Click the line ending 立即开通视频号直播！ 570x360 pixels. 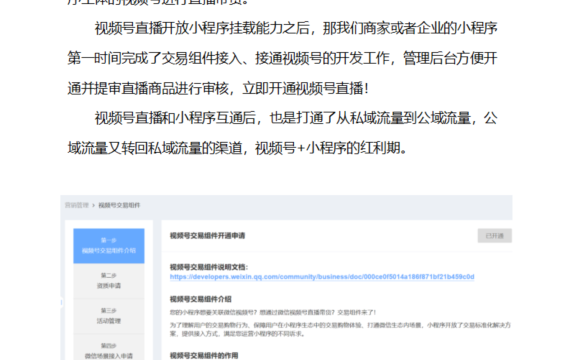[218, 88]
